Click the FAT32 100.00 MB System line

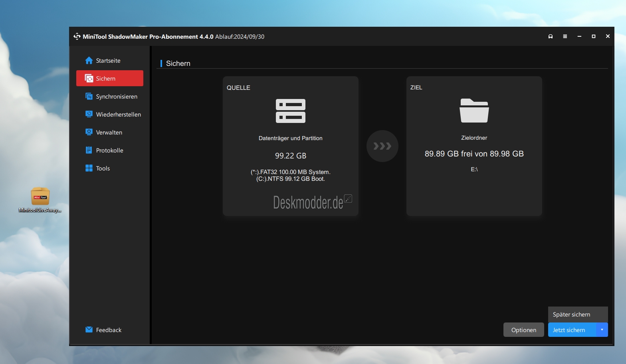[291, 172]
